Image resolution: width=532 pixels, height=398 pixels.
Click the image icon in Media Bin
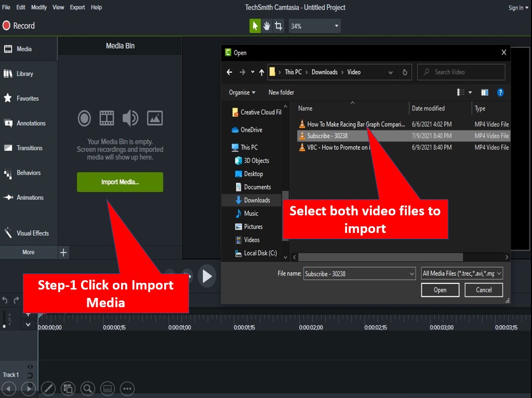click(155, 118)
